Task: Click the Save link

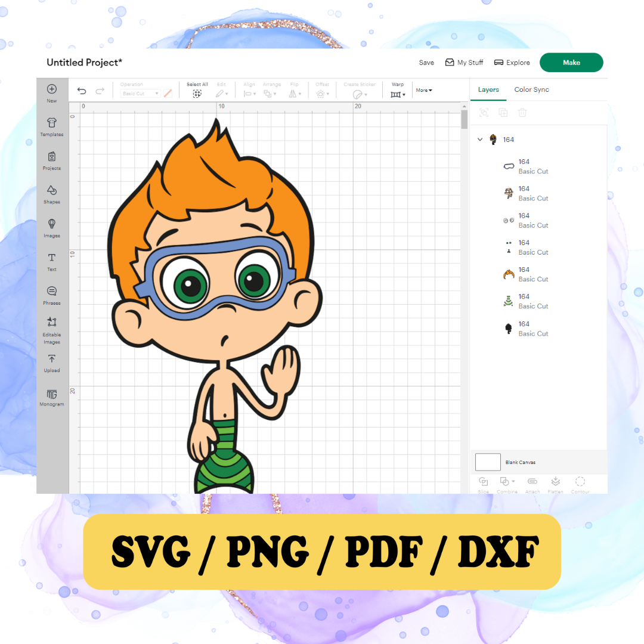Action: tap(426, 63)
